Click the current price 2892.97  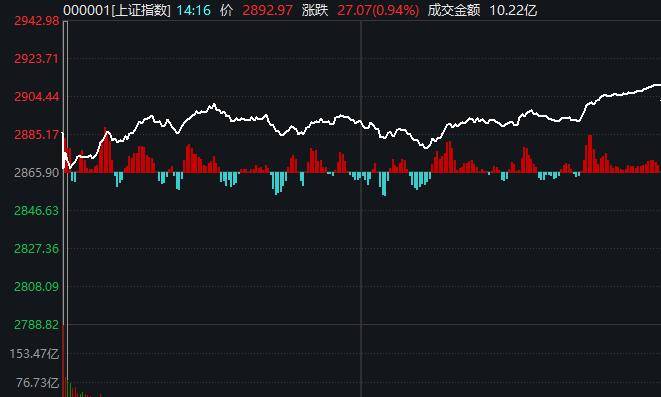coord(267,10)
